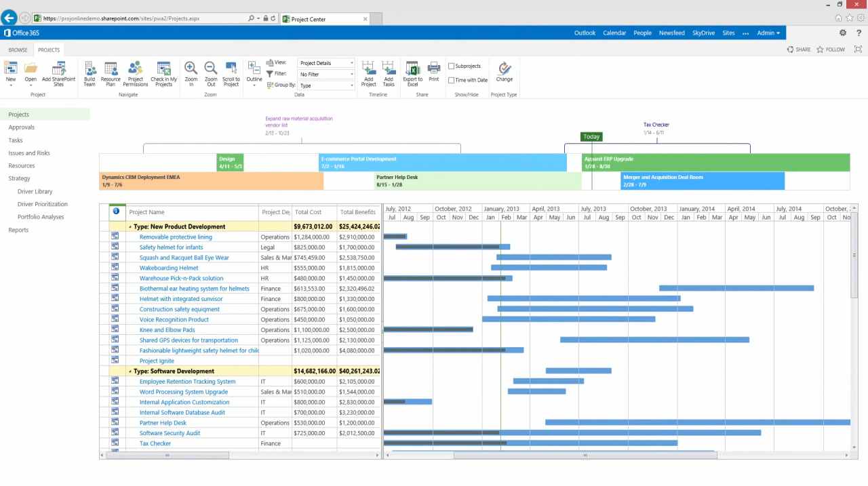Viewport: 868px width, 486px height.
Task: Add Project to the timeline
Action: 369,73
